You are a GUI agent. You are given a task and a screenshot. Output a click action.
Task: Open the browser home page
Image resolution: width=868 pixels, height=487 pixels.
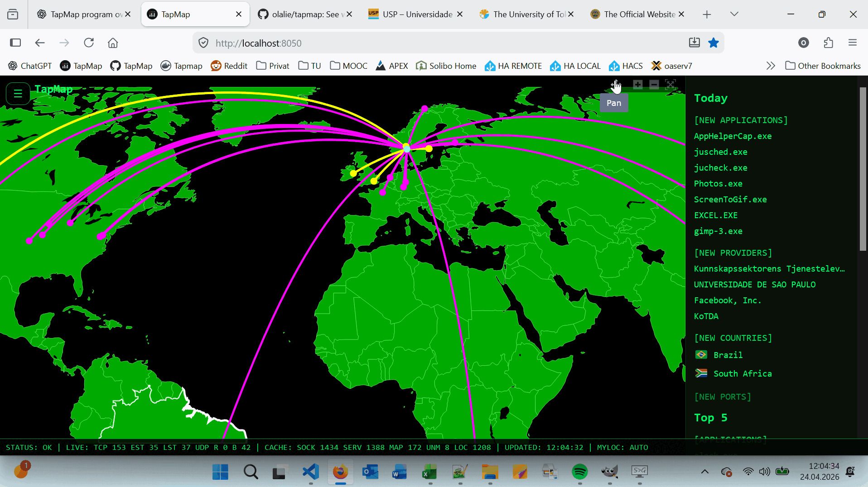113,43
